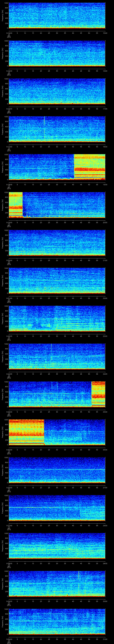The width and height of the screenshot is (114, 644).
Task: Select the "24:00" end time label
Action: 105,374
